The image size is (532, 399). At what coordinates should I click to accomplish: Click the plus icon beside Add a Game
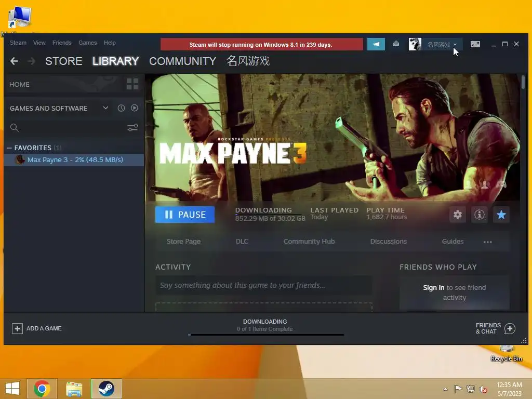(17, 328)
